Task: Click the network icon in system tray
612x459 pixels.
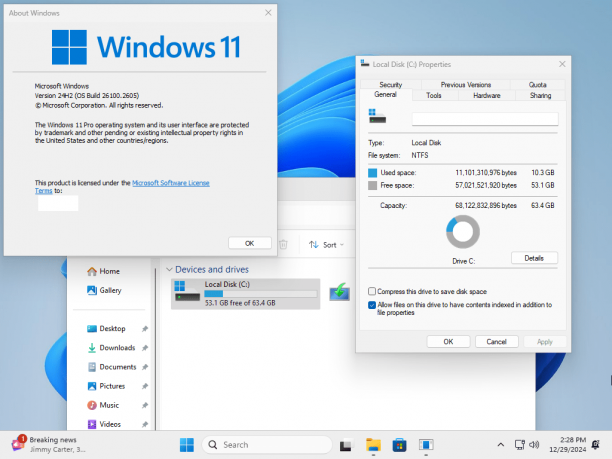Action: (519, 445)
